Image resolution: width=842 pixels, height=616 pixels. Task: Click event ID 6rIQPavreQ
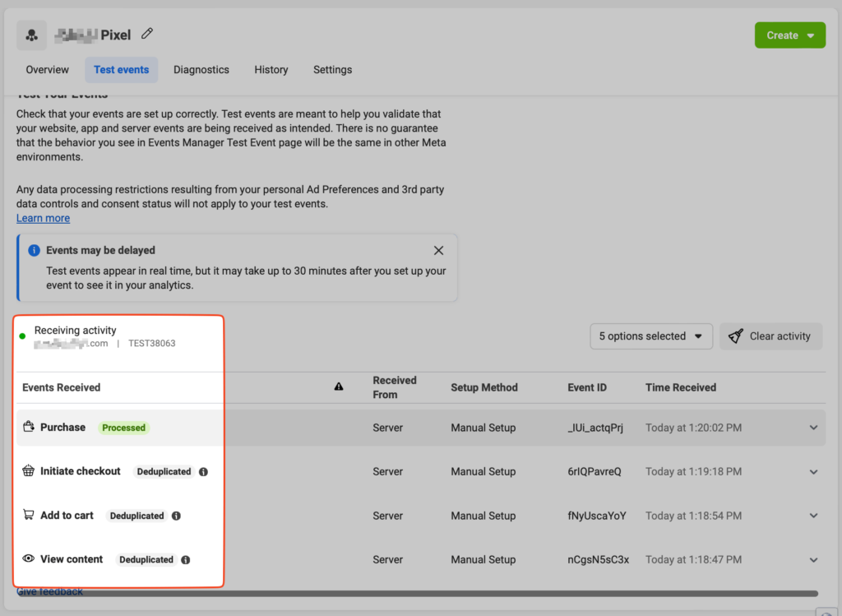tap(594, 471)
